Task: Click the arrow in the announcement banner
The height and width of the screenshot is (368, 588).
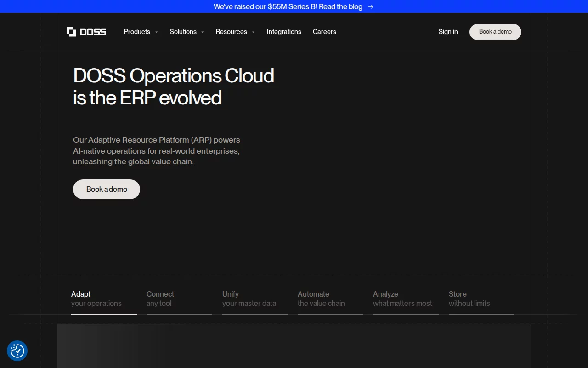Action: click(371, 6)
